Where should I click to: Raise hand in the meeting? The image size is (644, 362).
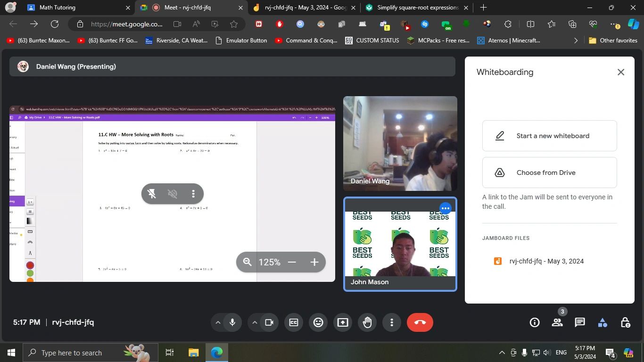[x=367, y=322]
